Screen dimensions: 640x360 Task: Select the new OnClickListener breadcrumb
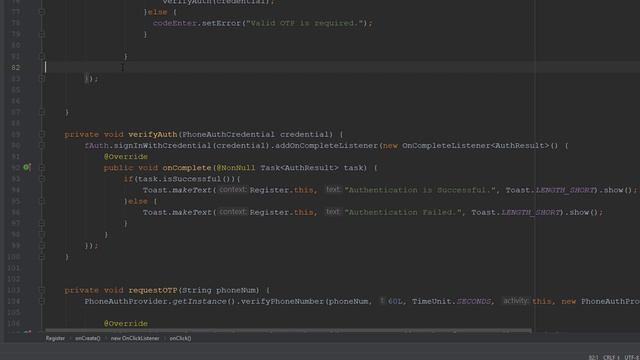[x=135, y=338]
